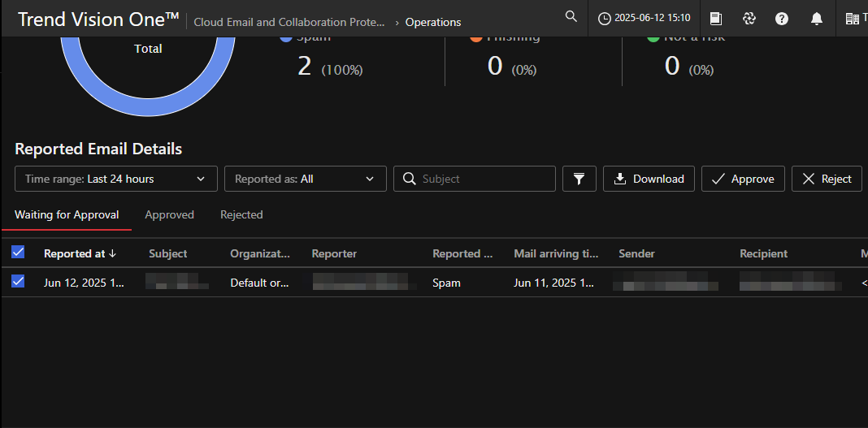Viewport: 868px width, 428px height.
Task: Click the swirl-shaped icon in the header
Action: (x=749, y=19)
